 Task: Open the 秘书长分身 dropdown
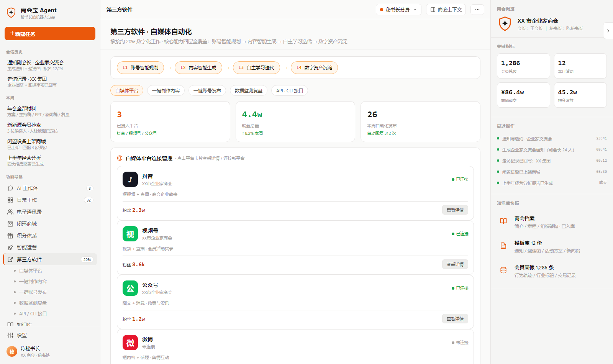pos(398,10)
